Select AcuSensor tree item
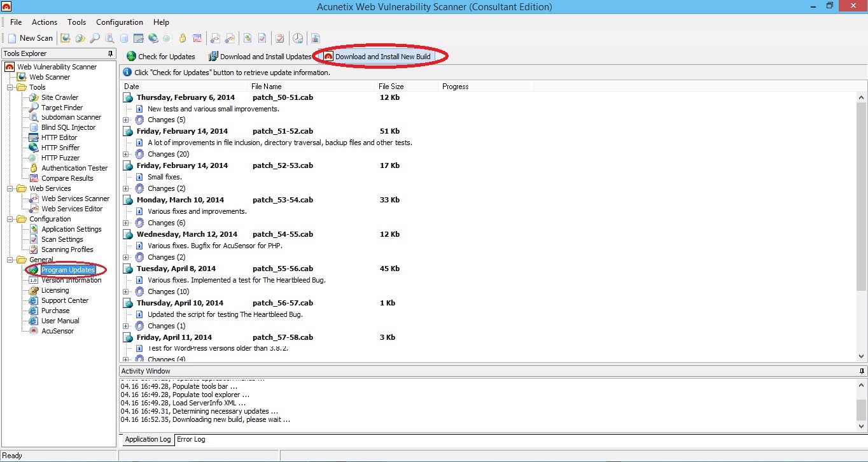The image size is (868, 462). coord(57,331)
